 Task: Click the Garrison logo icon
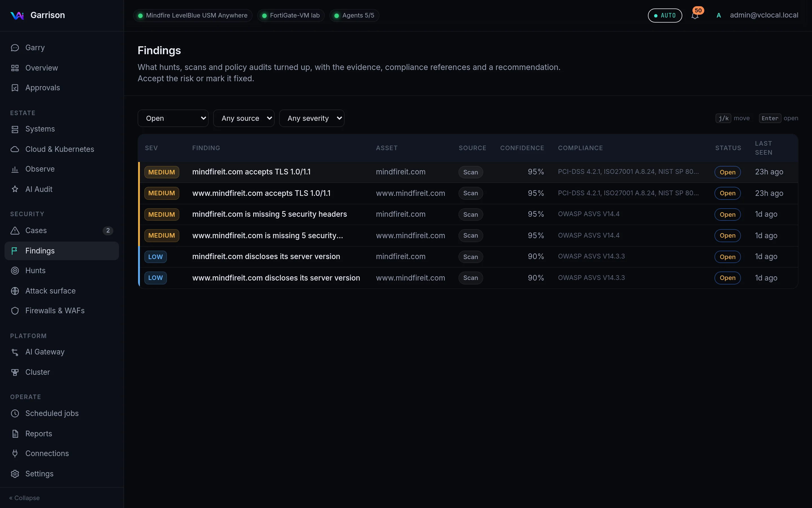tap(17, 16)
